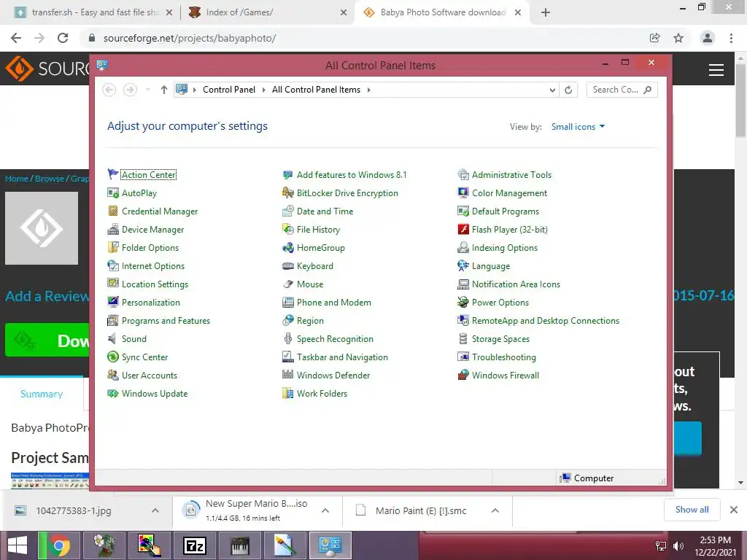Open options for 1042775383-1.jpg download

(155, 510)
